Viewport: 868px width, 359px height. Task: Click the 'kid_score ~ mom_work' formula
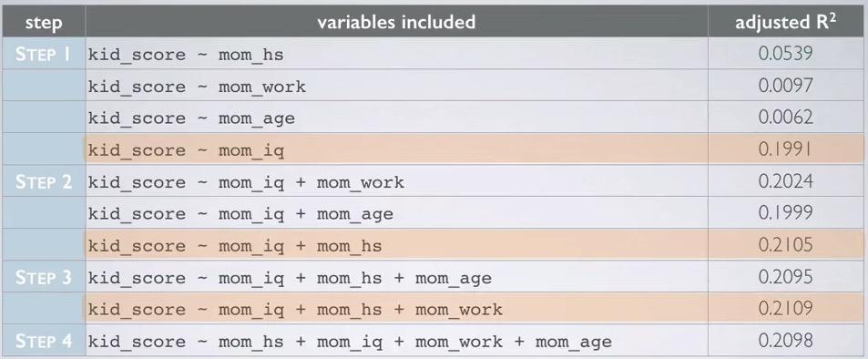197,87
